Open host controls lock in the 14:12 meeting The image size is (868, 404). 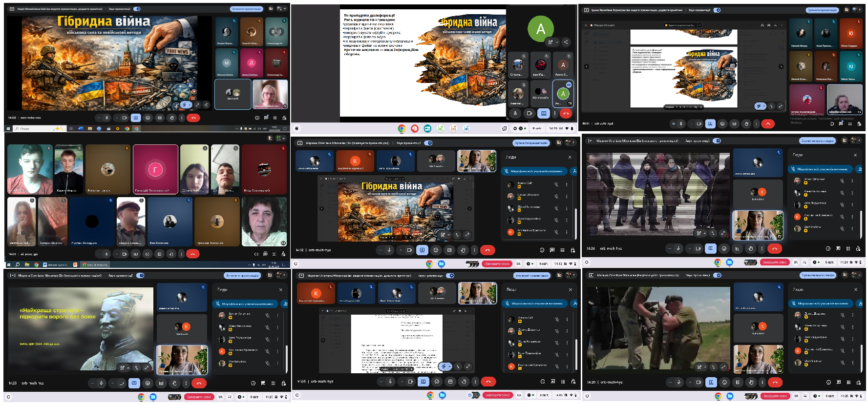point(572,250)
